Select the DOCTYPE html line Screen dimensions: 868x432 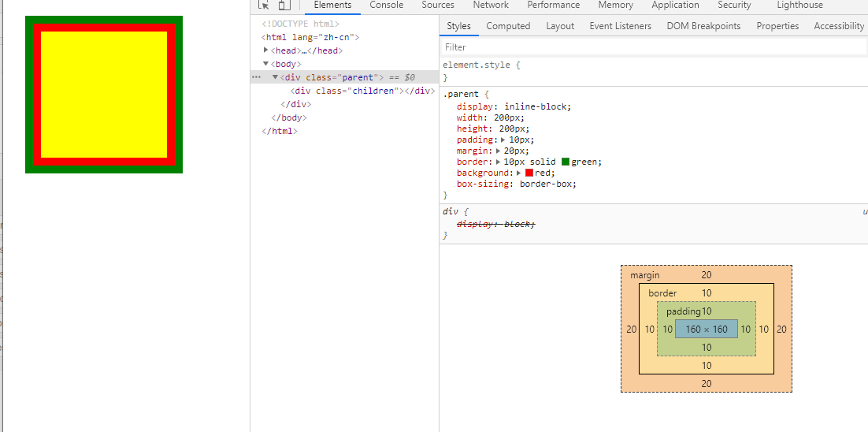[x=300, y=24]
